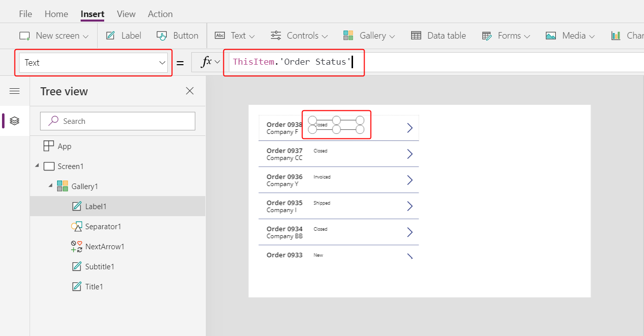Click the Controls sliders icon
The height and width of the screenshot is (336, 644).
point(276,36)
